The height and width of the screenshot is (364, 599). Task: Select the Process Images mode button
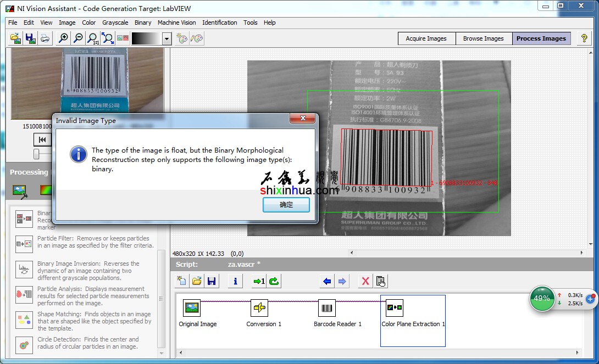coord(541,38)
